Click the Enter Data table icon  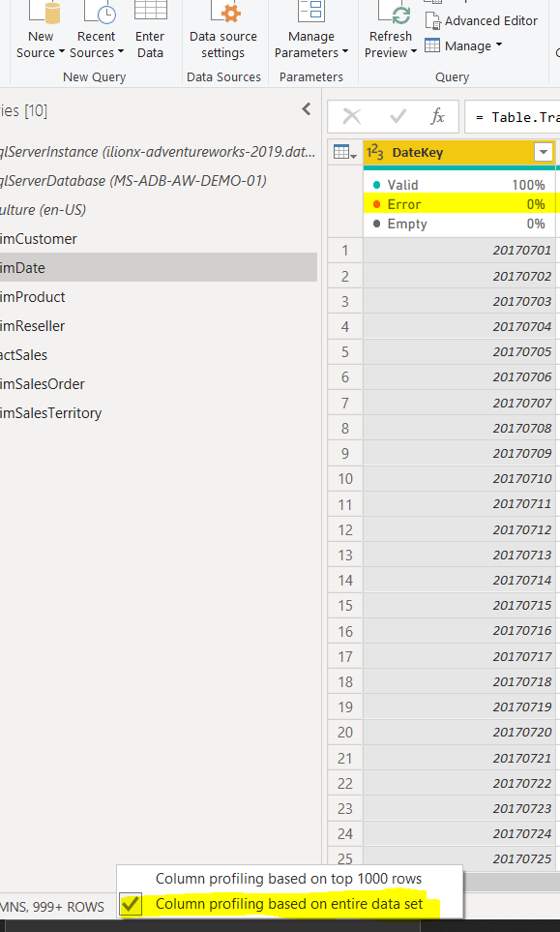click(150, 11)
